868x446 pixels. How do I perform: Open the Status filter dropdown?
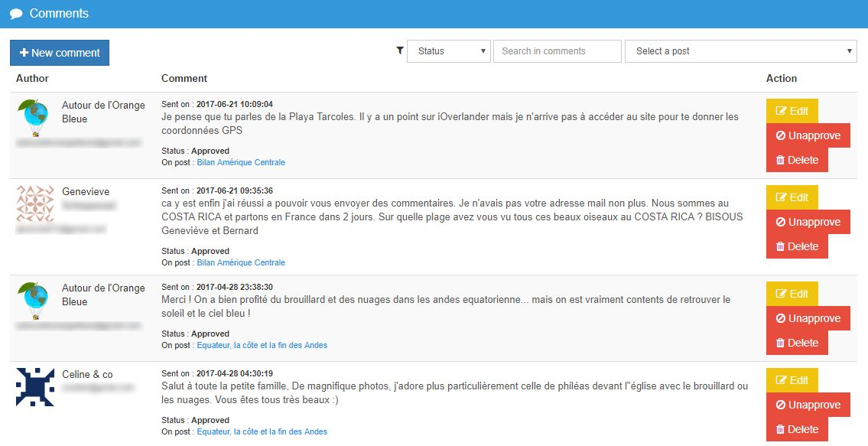click(447, 50)
